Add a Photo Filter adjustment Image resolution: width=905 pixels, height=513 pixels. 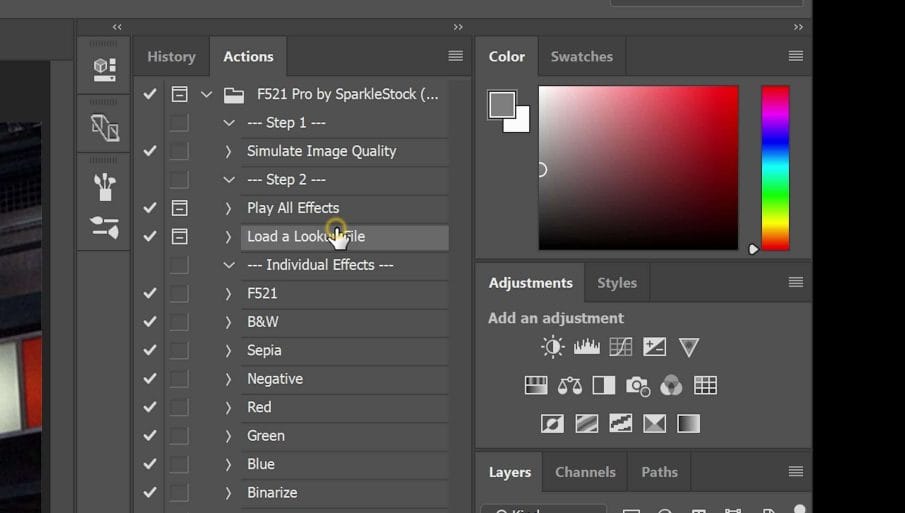coord(637,386)
